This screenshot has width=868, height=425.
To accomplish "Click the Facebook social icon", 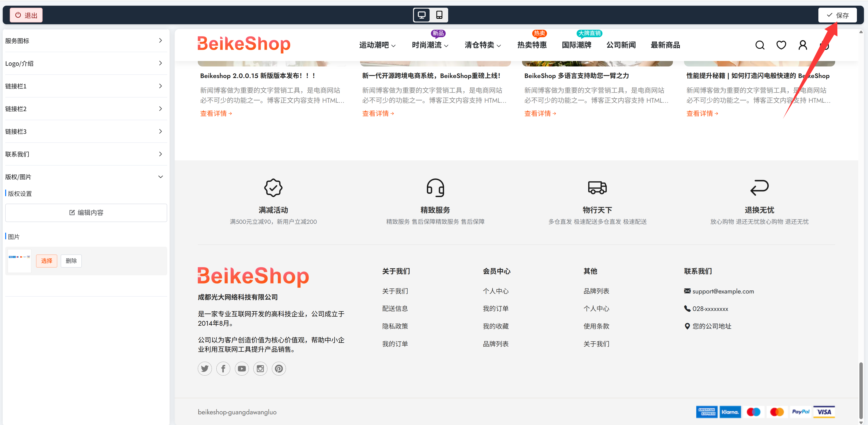I will point(223,368).
